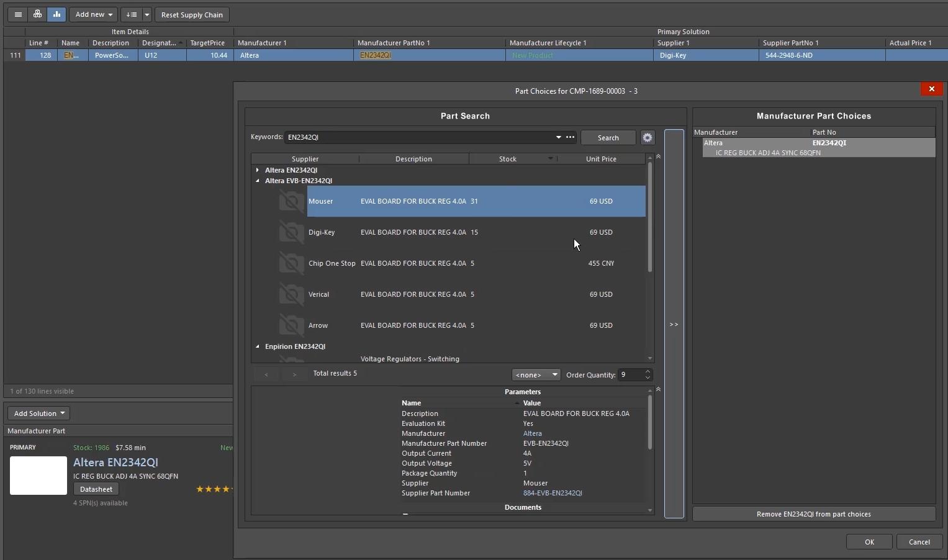The height and width of the screenshot is (560, 948).
Task: Confirm with the OK button
Action: click(x=869, y=542)
